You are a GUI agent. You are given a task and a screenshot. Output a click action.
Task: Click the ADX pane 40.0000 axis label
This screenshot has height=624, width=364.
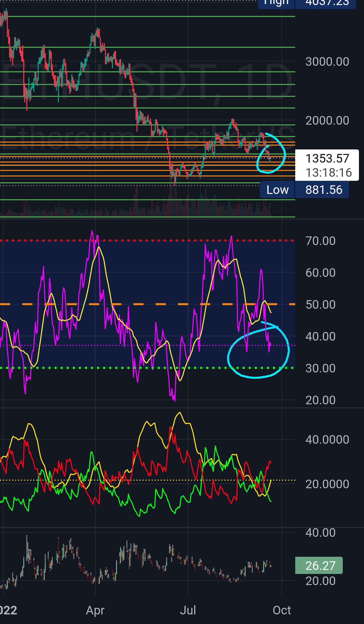click(x=327, y=440)
